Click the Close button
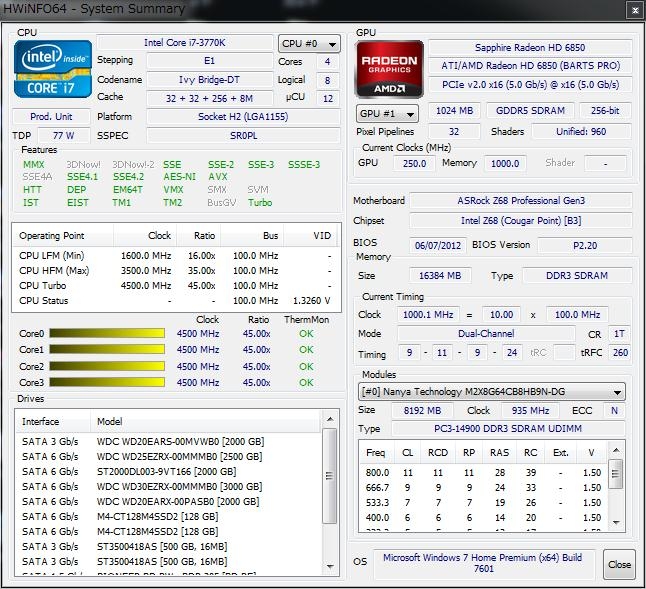646x589 pixels. pyautogui.click(x=619, y=564)
